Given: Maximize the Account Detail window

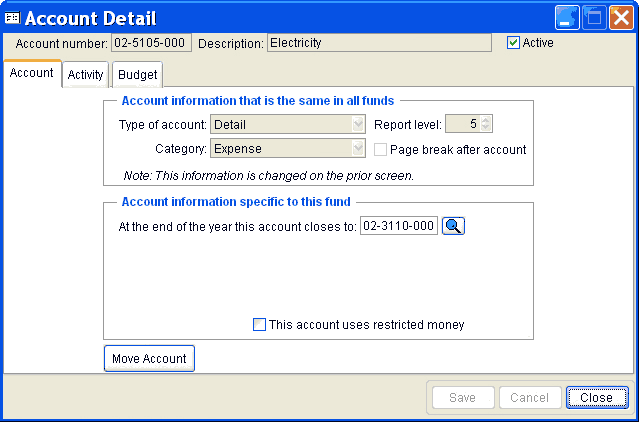Looking at the screenshot, I should click(594, 18).
